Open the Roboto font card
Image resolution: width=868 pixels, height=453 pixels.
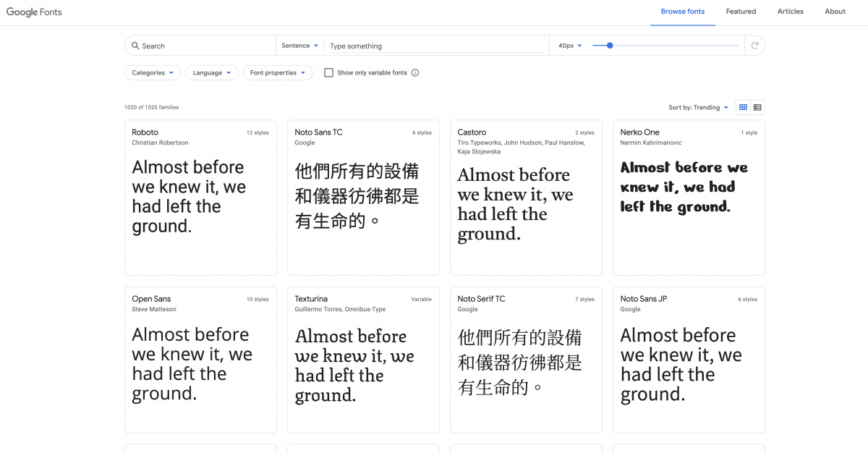200,198
